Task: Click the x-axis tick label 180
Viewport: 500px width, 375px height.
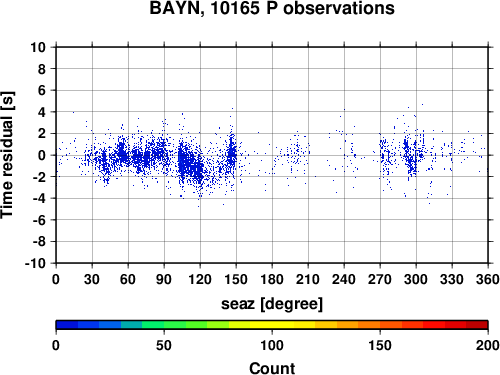Action: 272,279
